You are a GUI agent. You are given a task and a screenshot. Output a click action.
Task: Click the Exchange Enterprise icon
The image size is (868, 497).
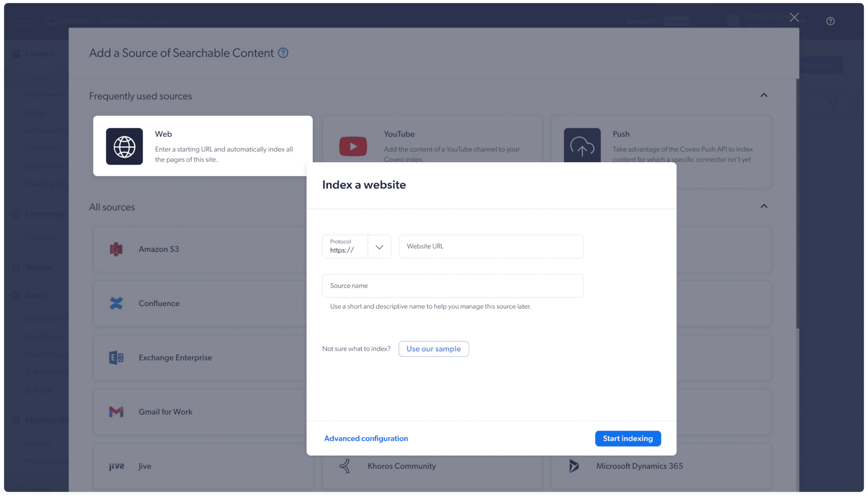pyautogui.click(x=116, y=358)
